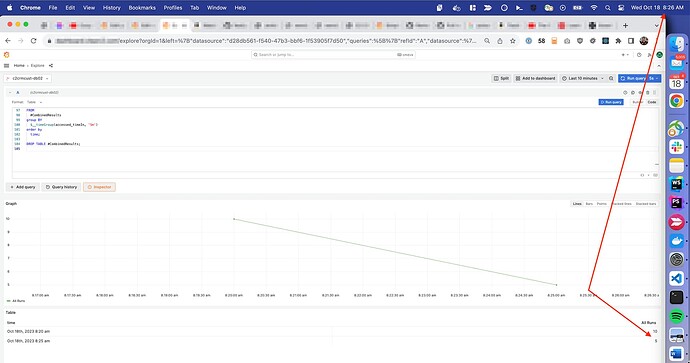This screenshot has height=363, width=690.
Task: Expand the Format Table dropdown
Action: pos(34,102)
